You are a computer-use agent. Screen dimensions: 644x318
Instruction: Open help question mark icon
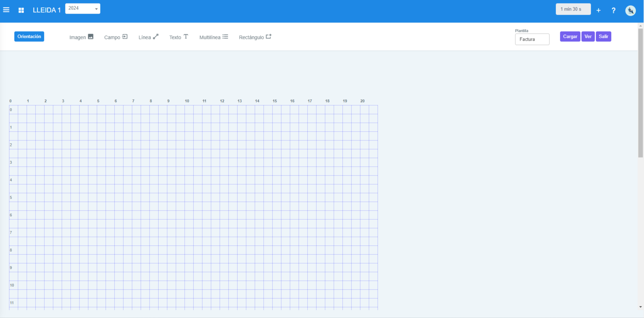point(613,11)
